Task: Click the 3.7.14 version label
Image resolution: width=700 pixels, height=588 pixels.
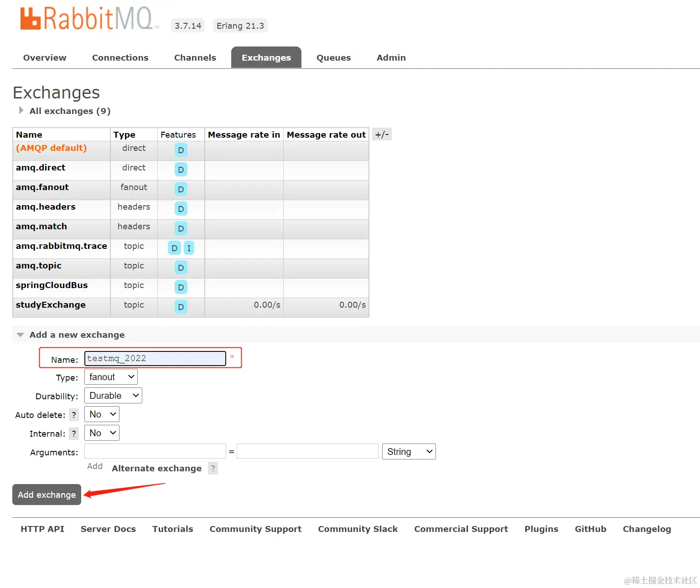Action: coord(188,26)
